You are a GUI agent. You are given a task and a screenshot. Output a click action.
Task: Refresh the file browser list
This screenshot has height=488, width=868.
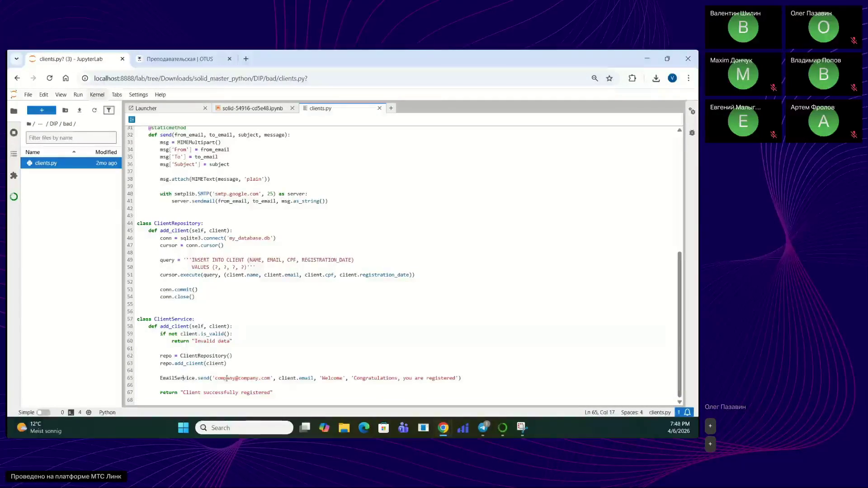pos(94,110)
